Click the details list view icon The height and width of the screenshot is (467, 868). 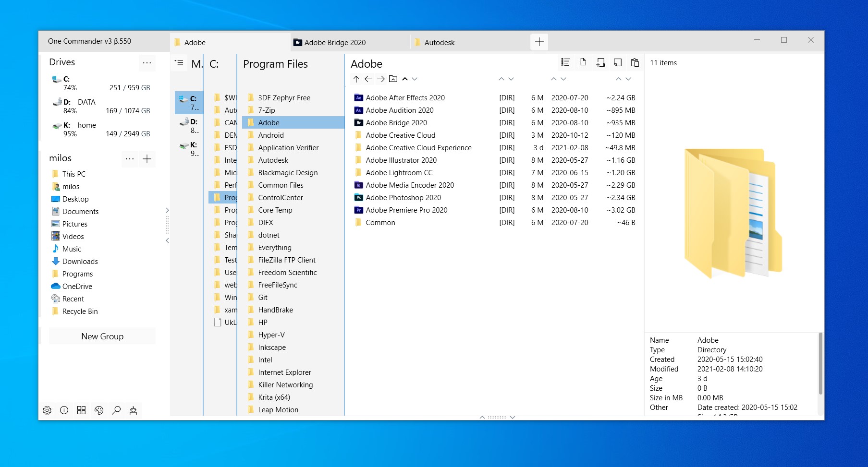565,62
